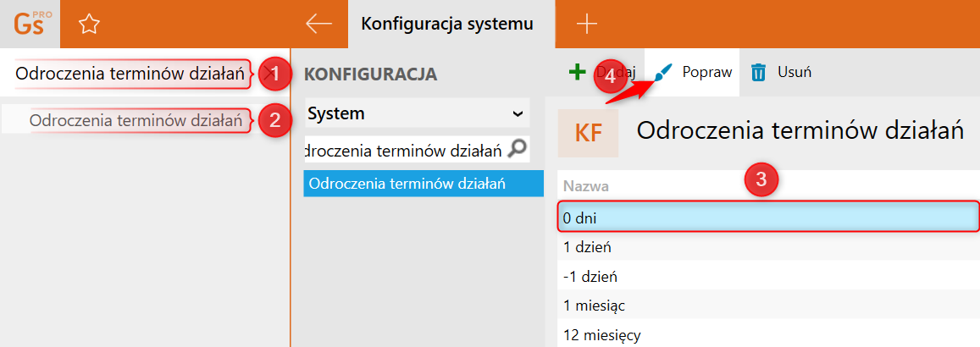Open favorites with the star icon

pyautogui.click(x=88, y=25)
